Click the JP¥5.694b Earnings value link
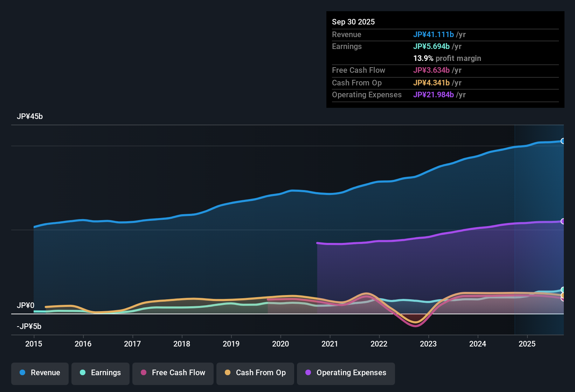575x392 pixels. click(x=432, y=46)
